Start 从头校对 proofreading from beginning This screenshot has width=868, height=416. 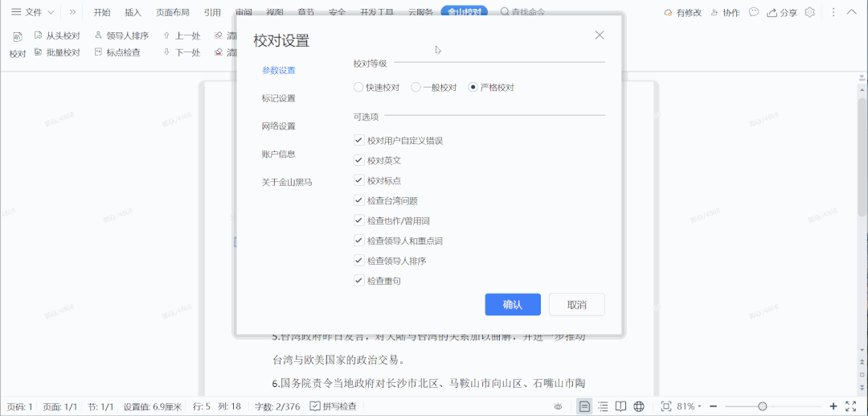point(57,36)
